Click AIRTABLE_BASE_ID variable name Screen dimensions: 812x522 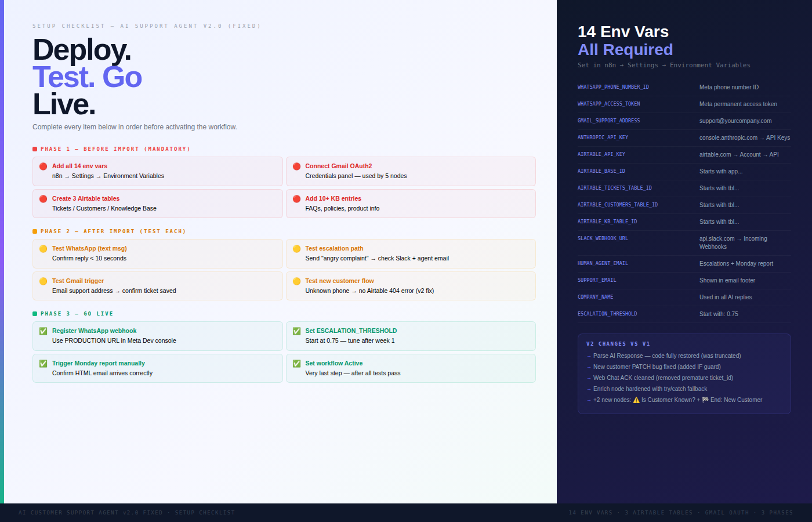tap(601, 171)
